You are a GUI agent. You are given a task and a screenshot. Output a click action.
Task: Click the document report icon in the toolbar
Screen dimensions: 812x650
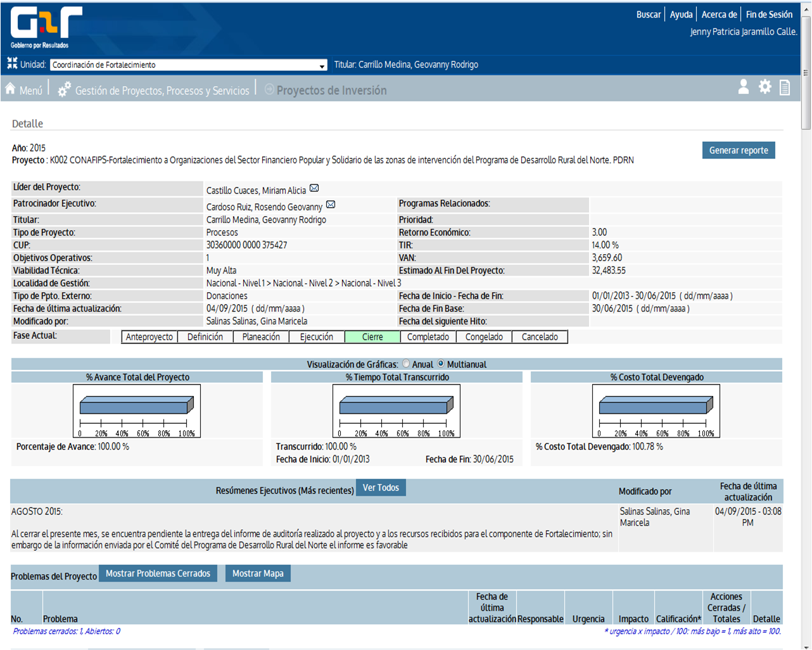coord(785,87)
